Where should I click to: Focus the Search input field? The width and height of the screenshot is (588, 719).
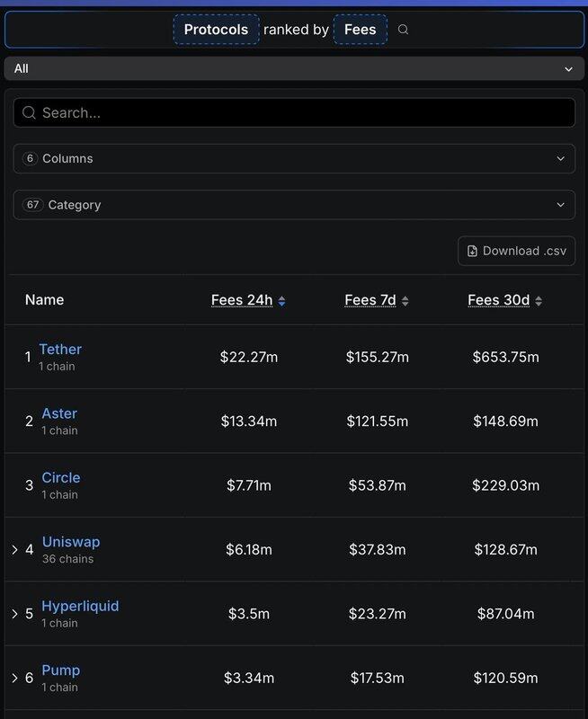tap(306, 112)
